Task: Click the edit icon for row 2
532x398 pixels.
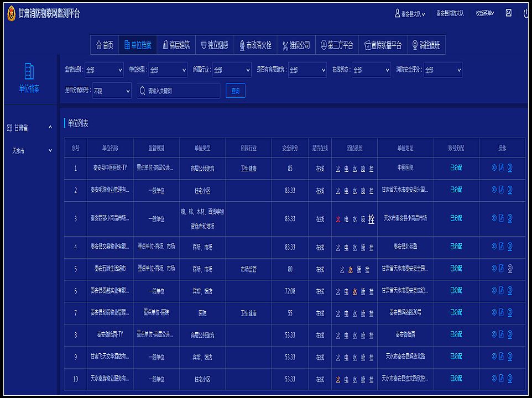Action: point(502,190)
